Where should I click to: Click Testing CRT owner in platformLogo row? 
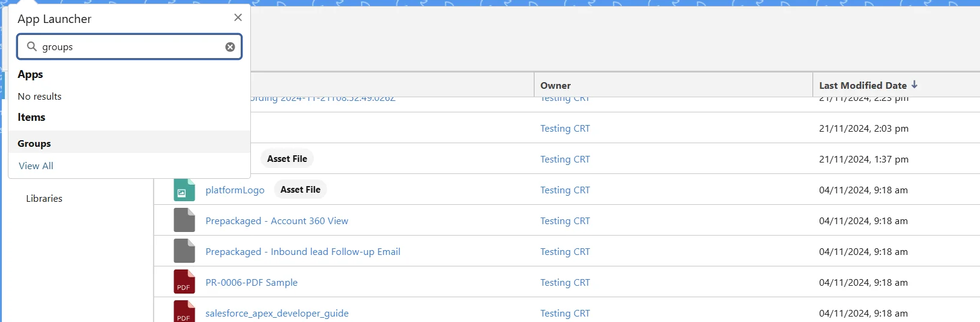pos(565,190)
